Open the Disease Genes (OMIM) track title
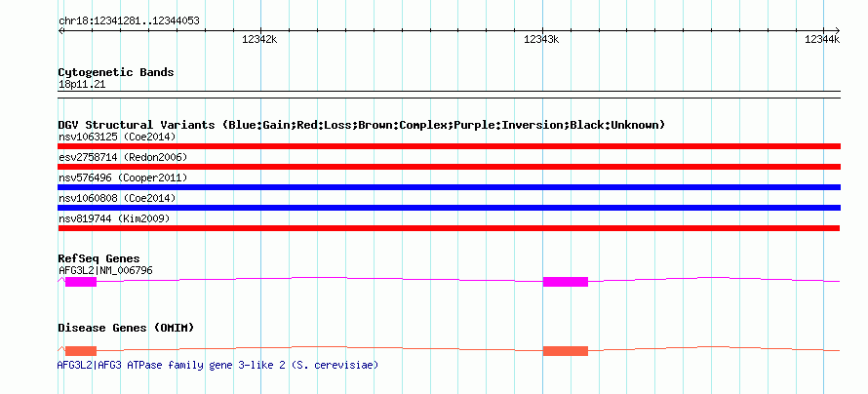This screenshot has height=394, width=868. (x=126, y=328)
